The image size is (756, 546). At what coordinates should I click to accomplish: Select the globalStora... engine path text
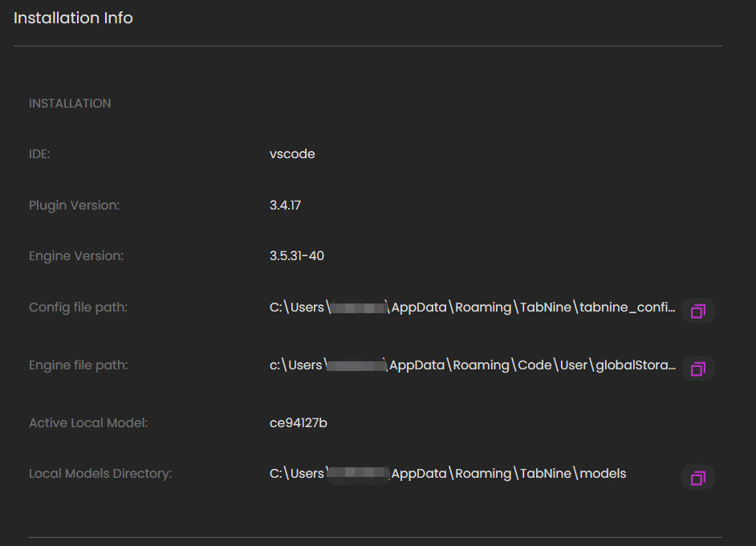(473, 365)
